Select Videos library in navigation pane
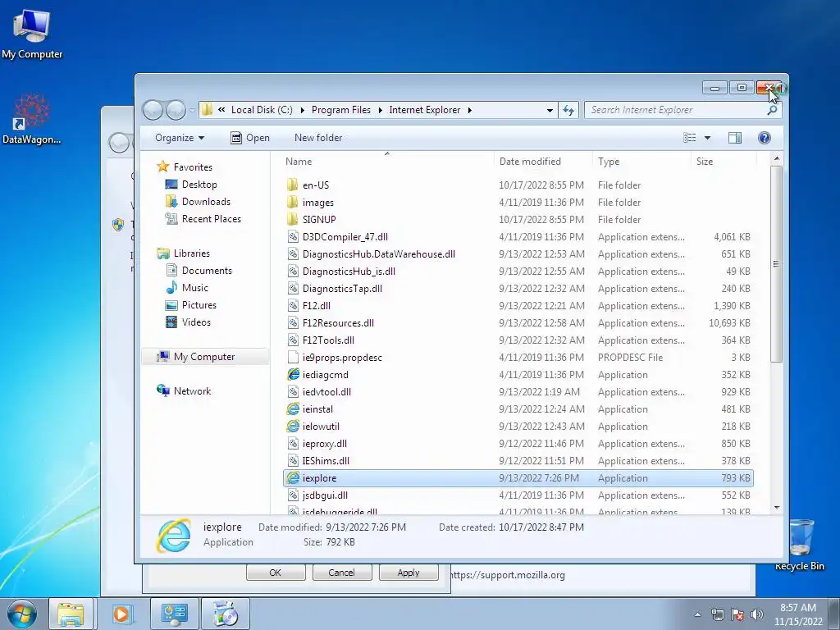 (188, 322)
